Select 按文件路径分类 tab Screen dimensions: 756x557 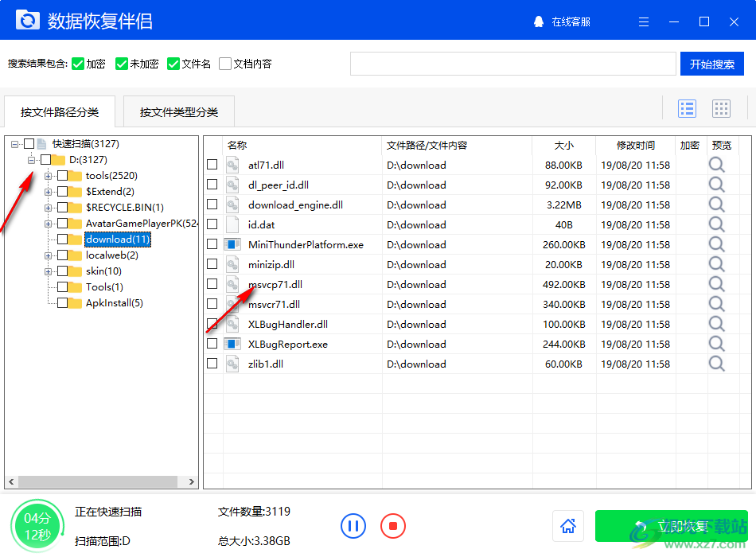[x=60, y=112]
